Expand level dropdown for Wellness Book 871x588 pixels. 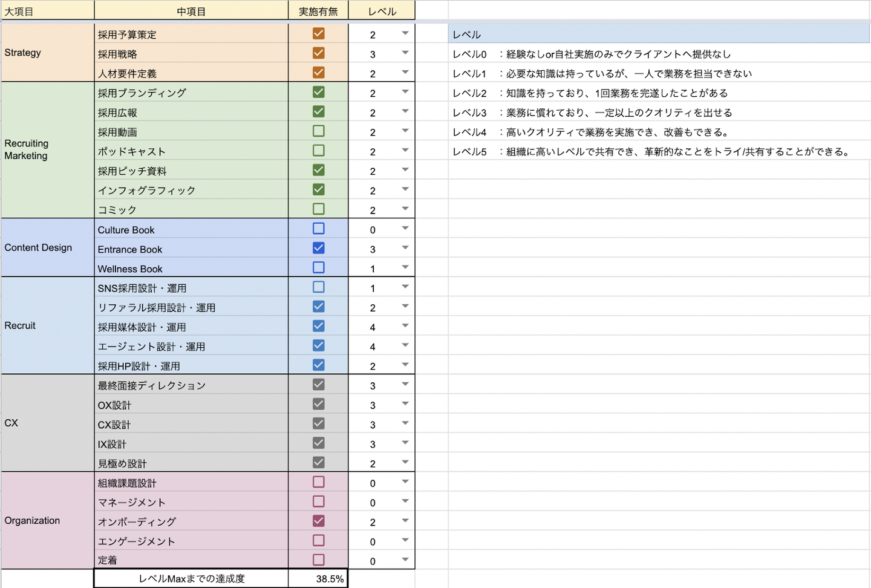pos(405,267)
